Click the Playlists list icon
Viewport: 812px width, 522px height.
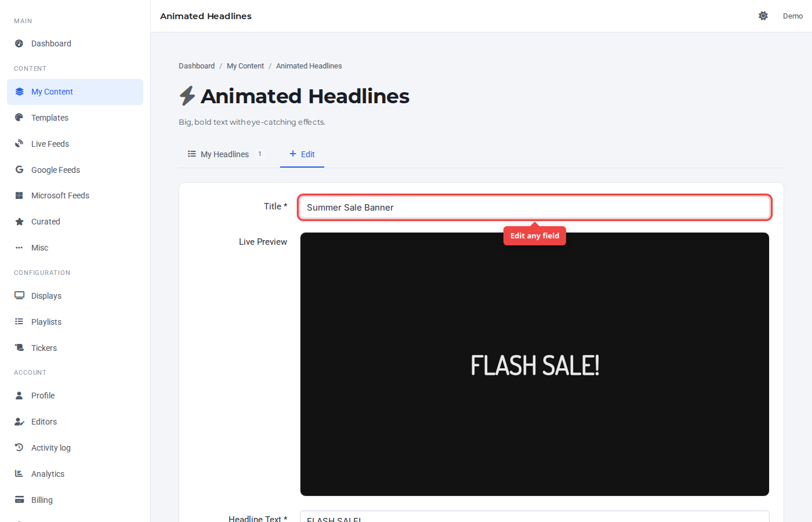[19, 322]
